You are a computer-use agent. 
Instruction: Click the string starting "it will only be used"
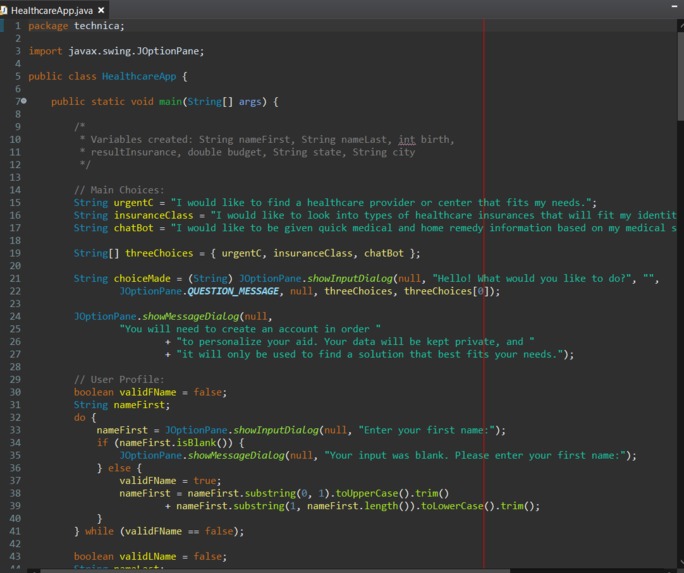369,355
